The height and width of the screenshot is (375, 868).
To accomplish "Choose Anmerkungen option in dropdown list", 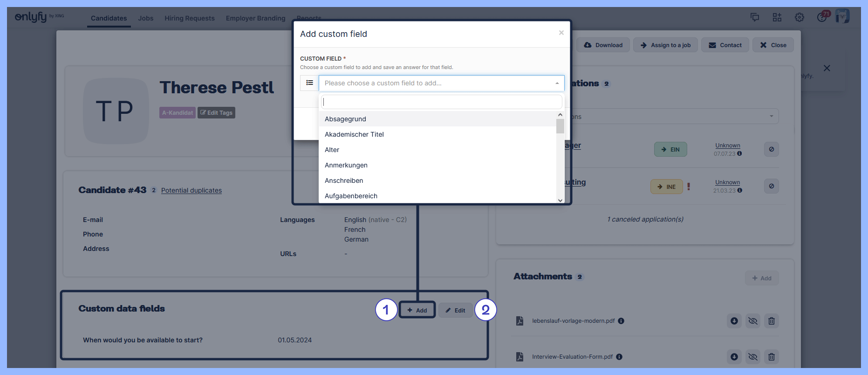I will click(x=346, y=165).
